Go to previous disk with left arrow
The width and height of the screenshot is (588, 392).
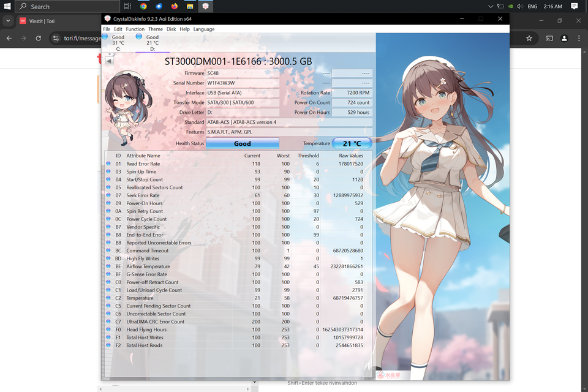tap(109, 61)
